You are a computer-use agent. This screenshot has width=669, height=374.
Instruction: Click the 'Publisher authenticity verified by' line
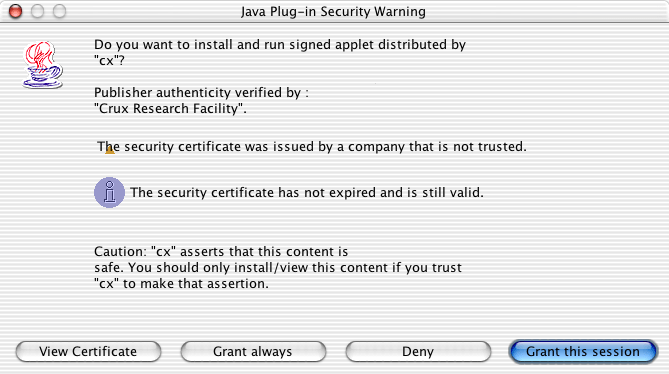pos(201,93)
